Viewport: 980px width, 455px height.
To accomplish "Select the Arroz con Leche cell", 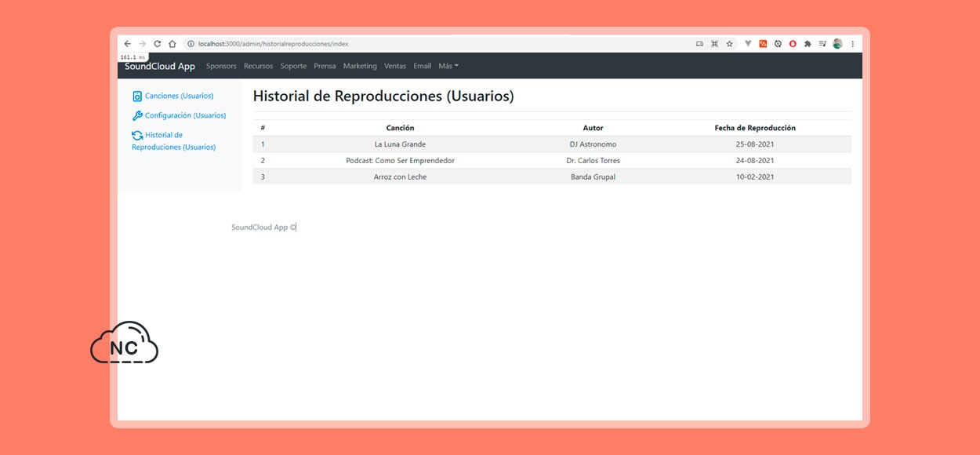I will tap(400, 177).
